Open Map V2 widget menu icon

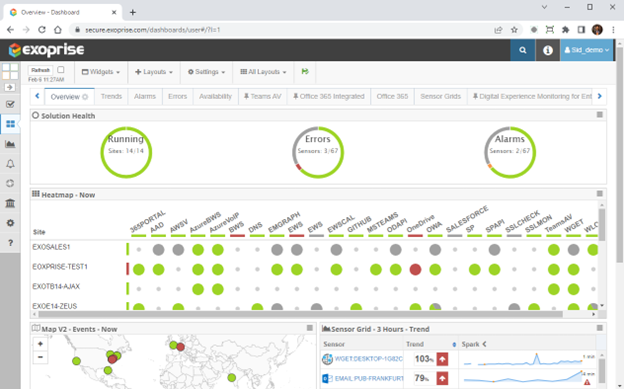point(310,328)
